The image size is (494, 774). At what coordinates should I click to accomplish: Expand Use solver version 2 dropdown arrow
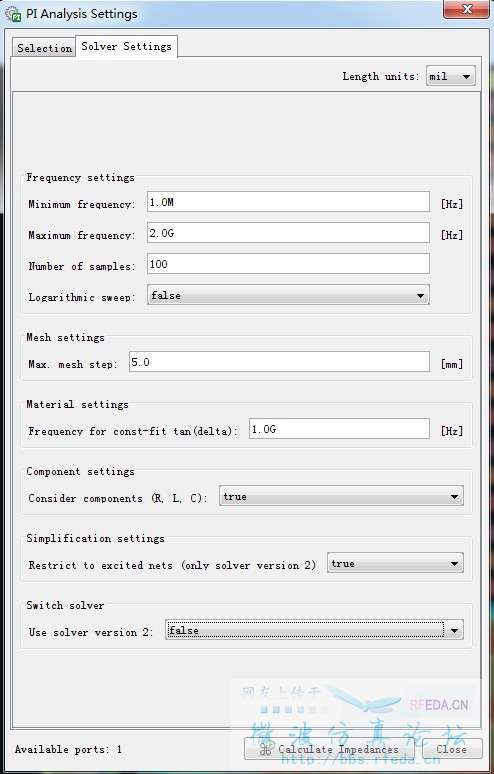click(454, 631)
